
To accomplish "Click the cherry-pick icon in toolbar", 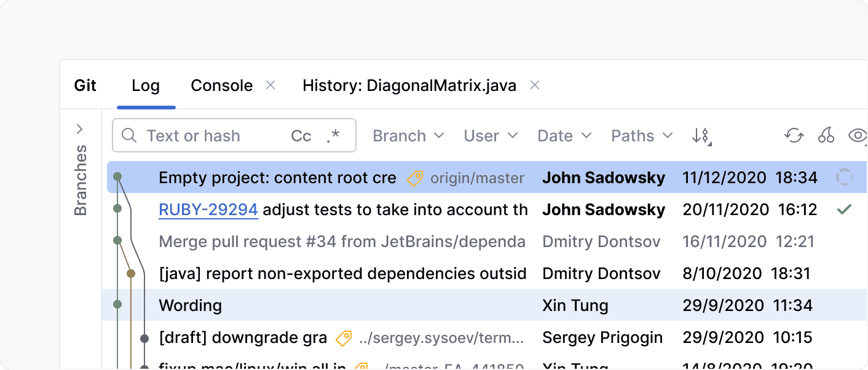I will [826, 136].
